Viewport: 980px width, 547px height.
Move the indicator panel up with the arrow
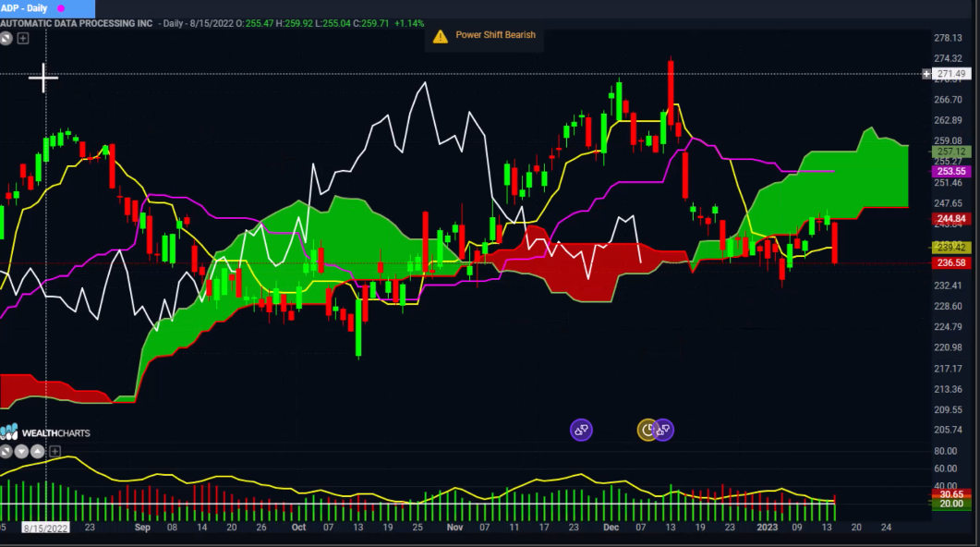click(x=38, y=451)
